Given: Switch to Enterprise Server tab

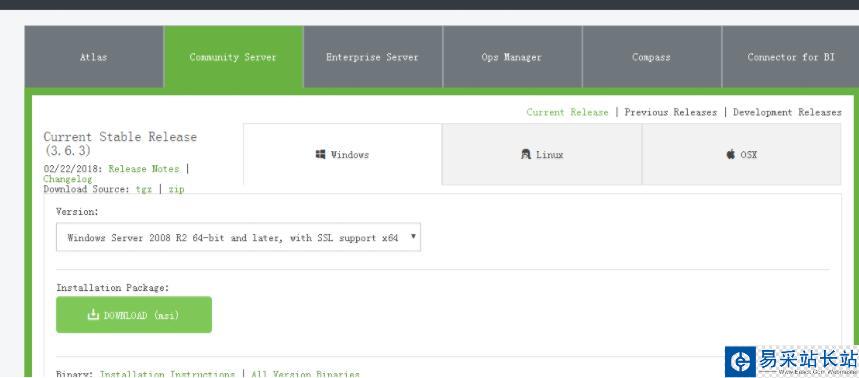Looking at the screenshot, I should pos(373,57).
